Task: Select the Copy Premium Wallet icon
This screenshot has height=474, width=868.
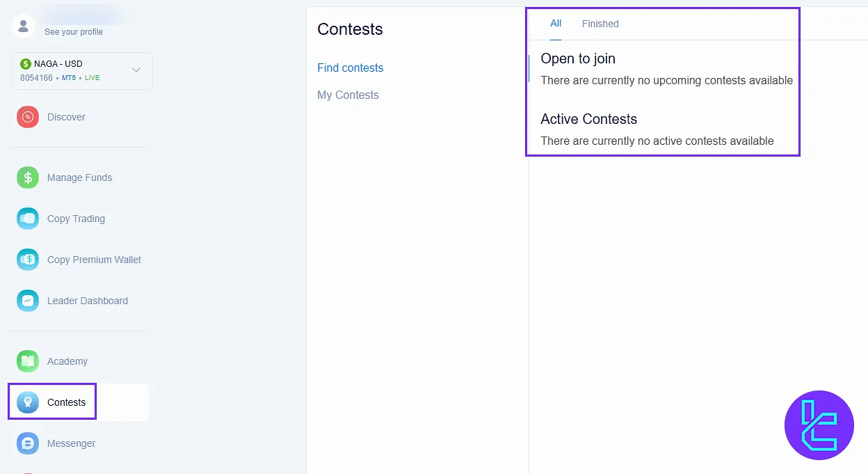Action: [28, 260]
